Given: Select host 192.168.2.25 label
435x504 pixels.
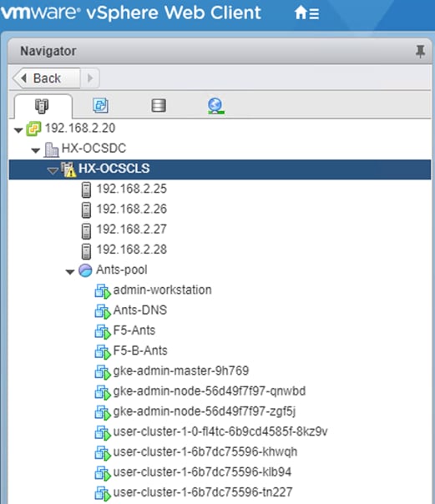Looking at the screenshot, I should tap(132, 189).
